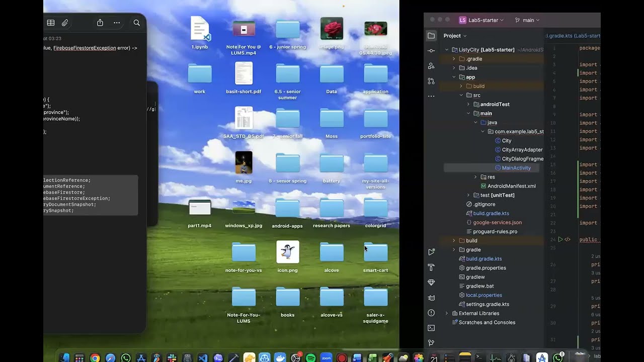Click the table icon in the Notes toolbar
The height and width of the screenshot is (362, 644).
tap(51, 23)
